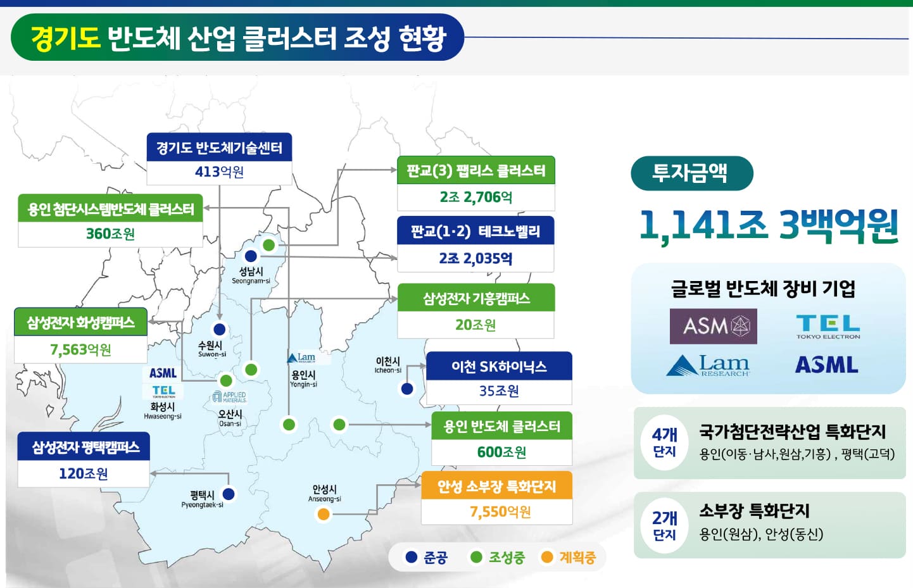This screenshot has height=588, width=913.
Task: Select the Applied Materials logo on the map
Action: (229, 397)
